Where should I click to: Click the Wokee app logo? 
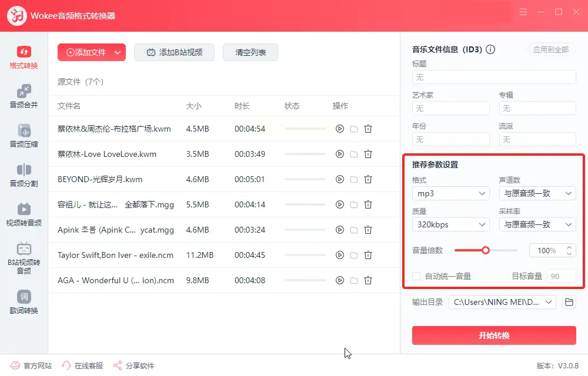pyautogui.click(x=17, y=16)
